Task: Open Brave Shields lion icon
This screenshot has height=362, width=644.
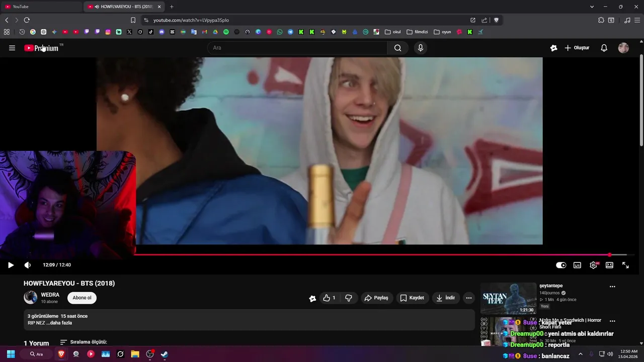Action: click(496, 20)
